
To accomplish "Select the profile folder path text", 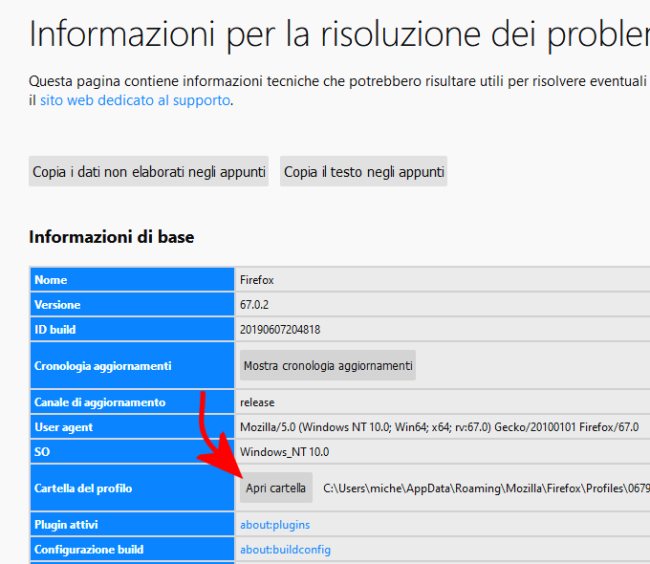I will coord(486,488).
